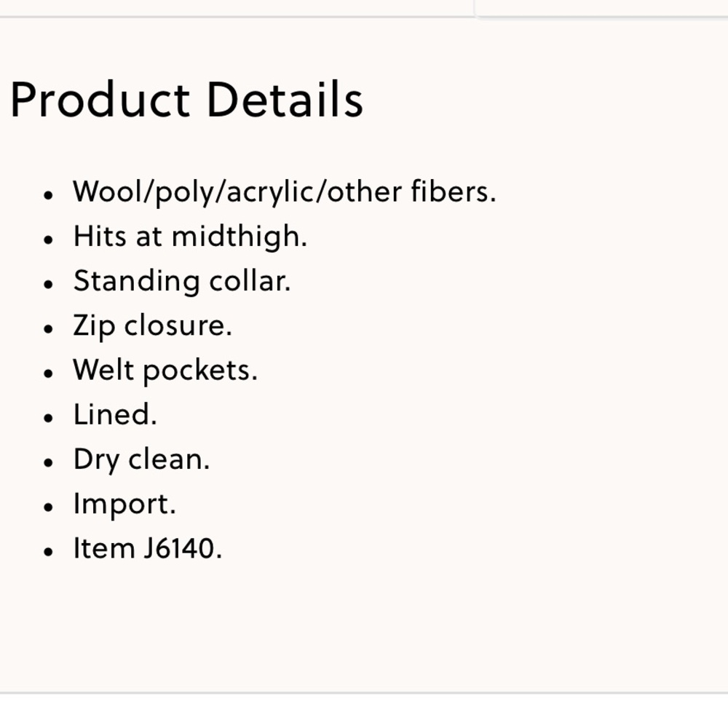Select the Dry clean care instruction
The image size is (728, 728).
coord(142,459)
